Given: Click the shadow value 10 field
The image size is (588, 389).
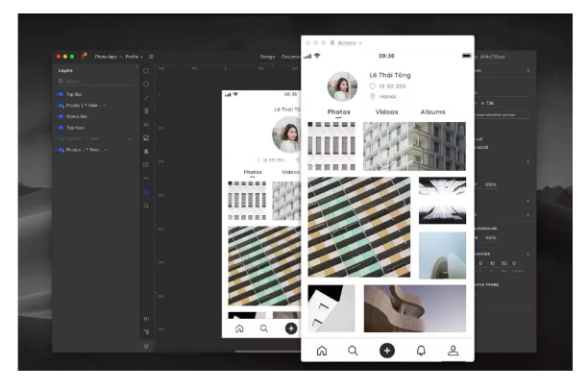Looking at the screenshot, I should pos(492,263).
